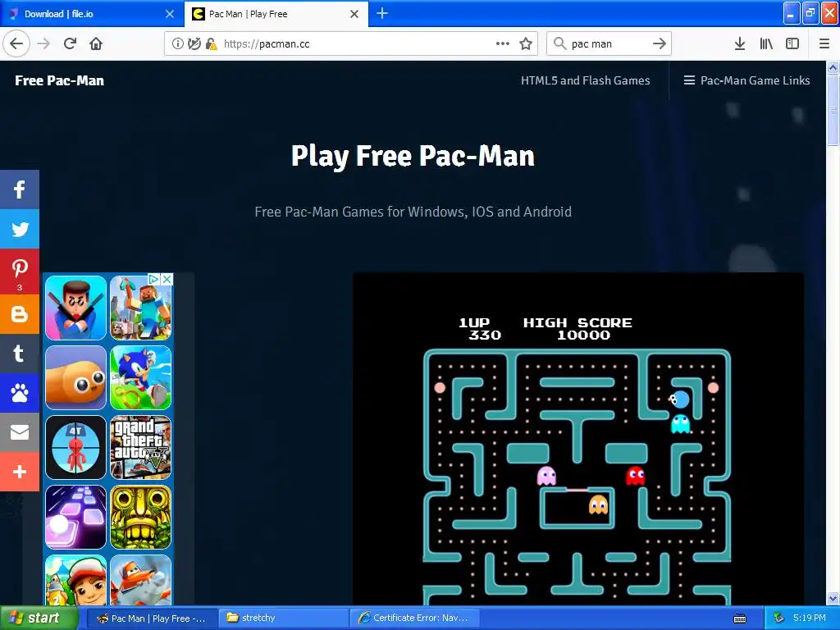Share via the orange Blogger icon

click(20, 314)
